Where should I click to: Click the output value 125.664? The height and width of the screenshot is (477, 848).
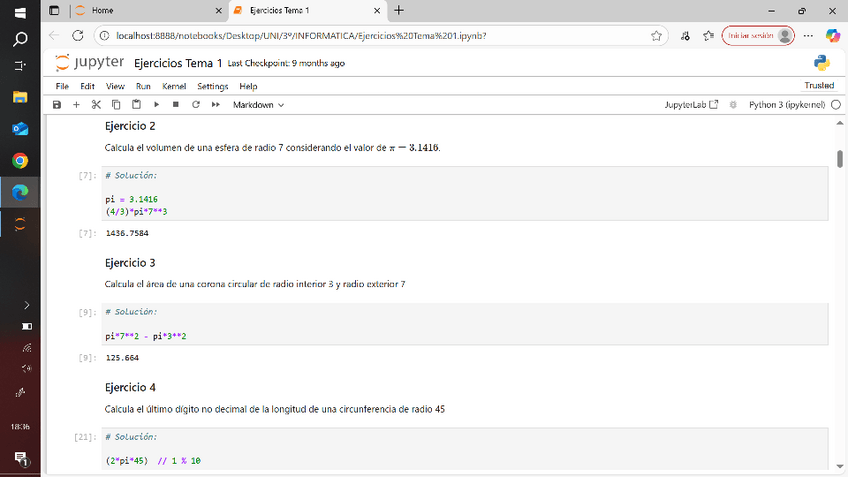pyautogui.click(x=122, y=357)
